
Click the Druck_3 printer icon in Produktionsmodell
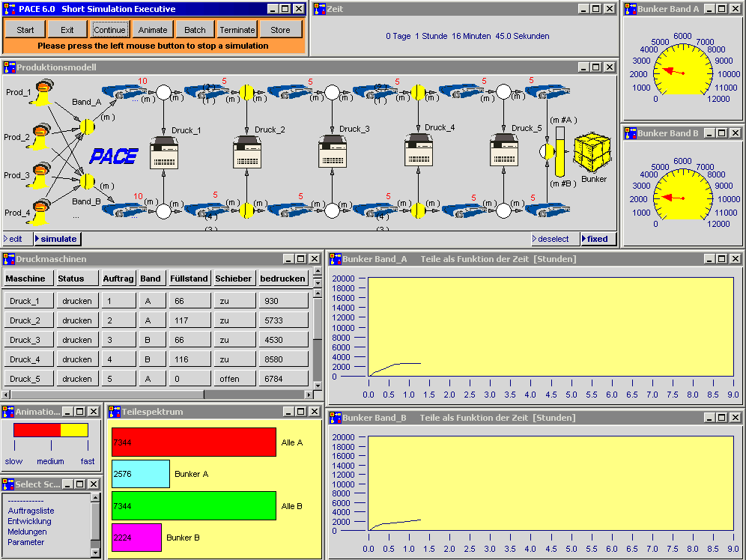(x=332, y=151)
